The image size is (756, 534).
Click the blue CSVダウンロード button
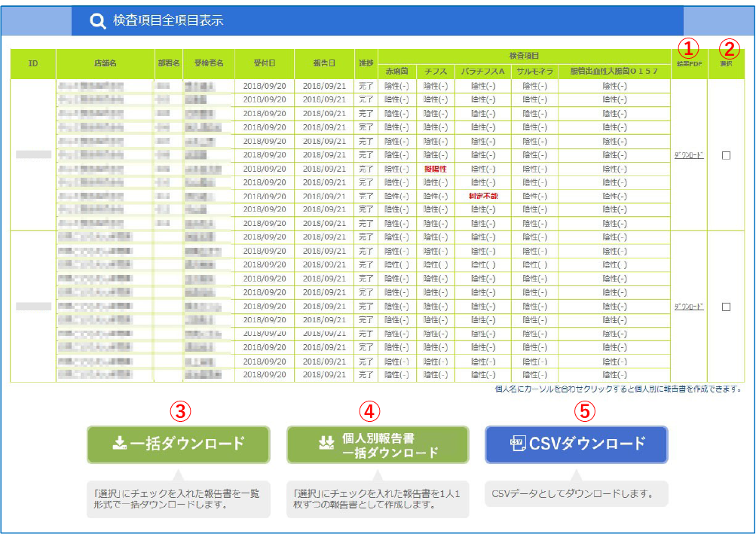(576, 444)
